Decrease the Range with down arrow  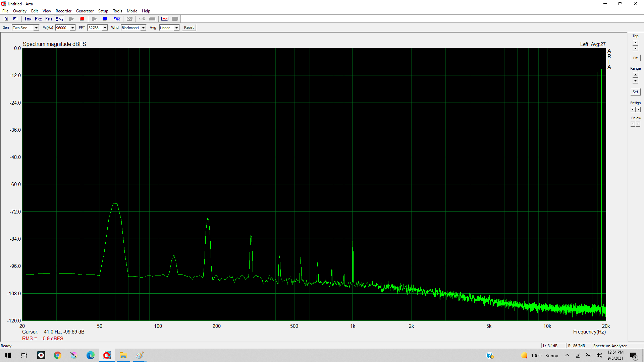[x=635, y=81]
